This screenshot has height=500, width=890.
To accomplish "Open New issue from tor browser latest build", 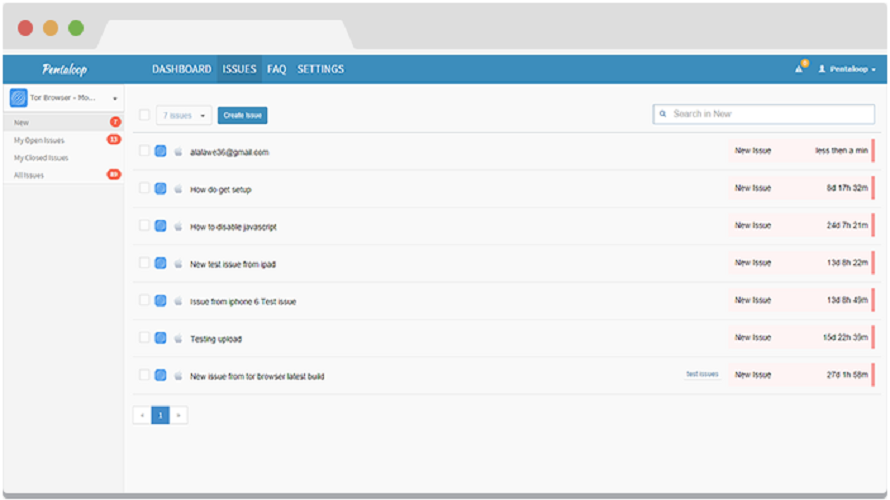I will pyautogui.click(x=257, y=376).
